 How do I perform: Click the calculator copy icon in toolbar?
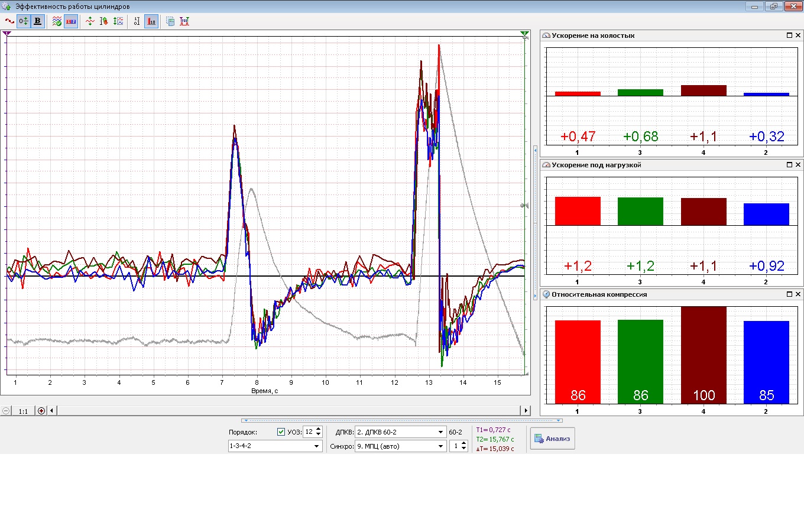click(170, 21)
